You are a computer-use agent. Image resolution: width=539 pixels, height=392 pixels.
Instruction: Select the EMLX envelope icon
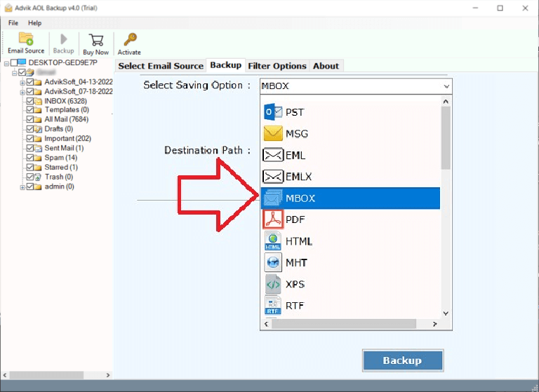point(273,177)
